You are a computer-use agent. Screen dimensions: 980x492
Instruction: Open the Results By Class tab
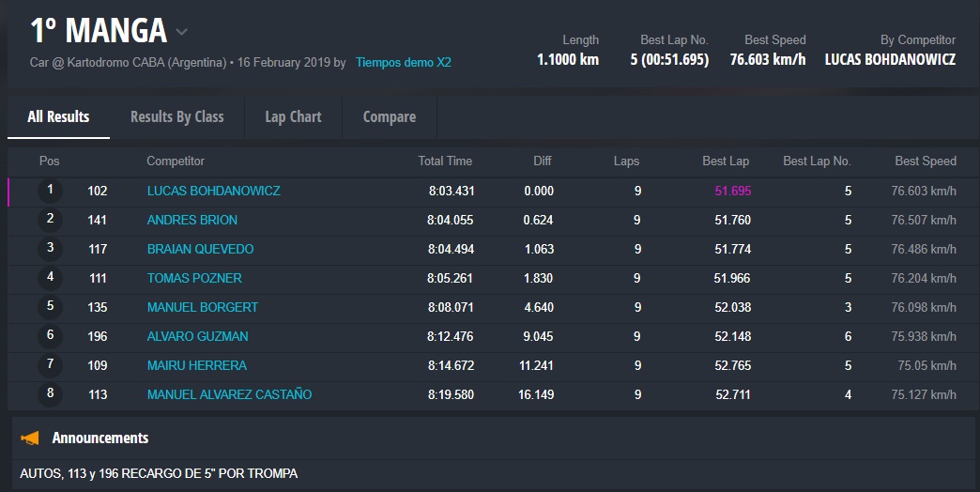click(x=176, y=116)
